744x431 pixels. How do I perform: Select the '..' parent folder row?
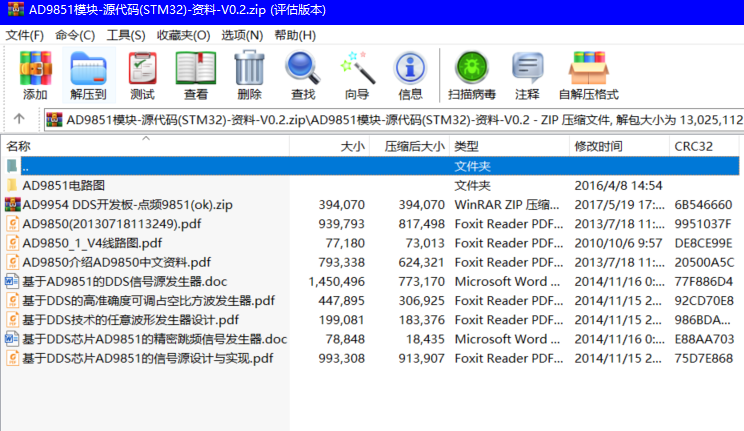(380, 166)
